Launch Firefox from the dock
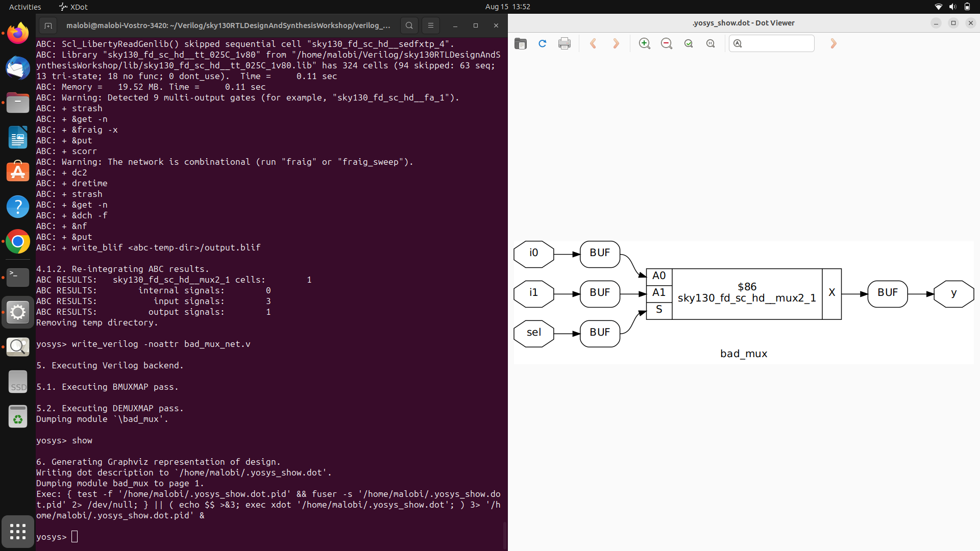980x551 pixels. 18,33
